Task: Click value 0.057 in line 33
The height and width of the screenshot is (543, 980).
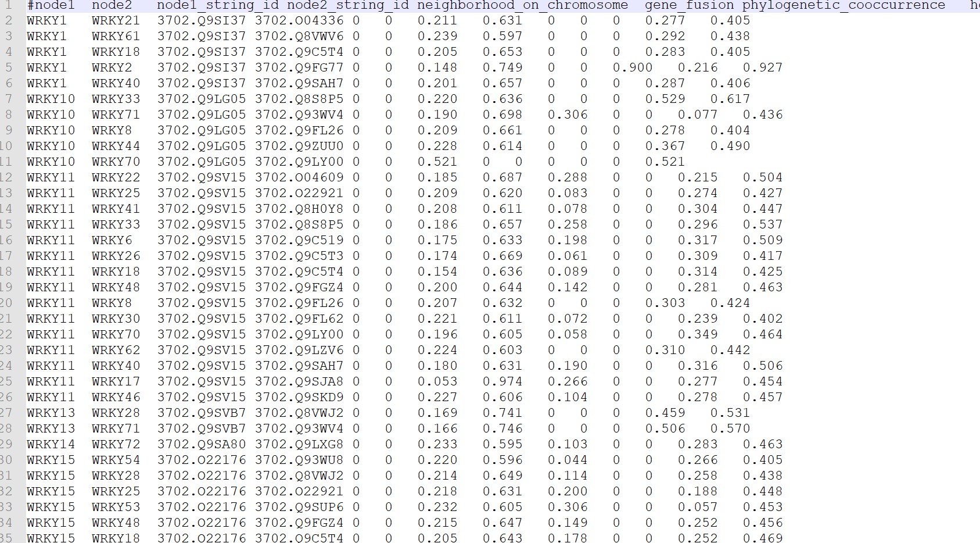Action: point(698,507)
